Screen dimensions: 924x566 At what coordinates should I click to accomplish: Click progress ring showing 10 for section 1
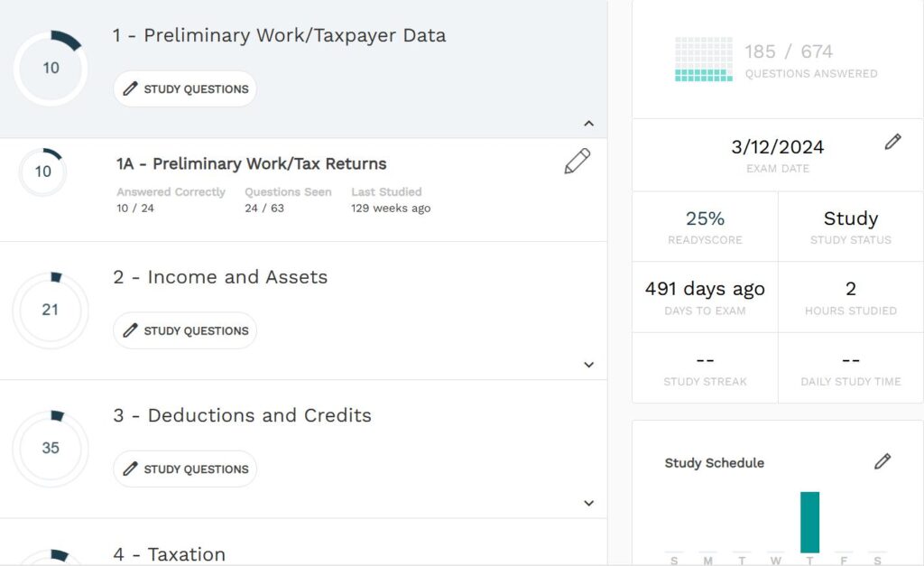point(51,69)
